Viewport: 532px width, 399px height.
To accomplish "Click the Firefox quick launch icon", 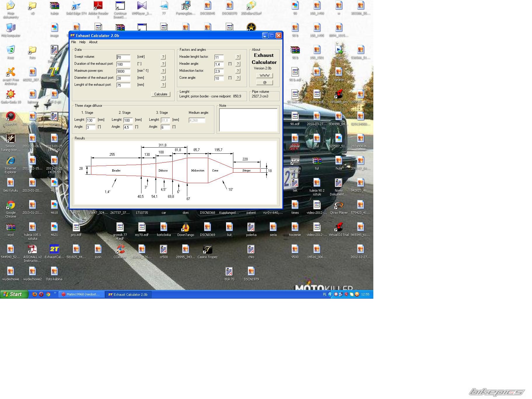I will (35, 294).
